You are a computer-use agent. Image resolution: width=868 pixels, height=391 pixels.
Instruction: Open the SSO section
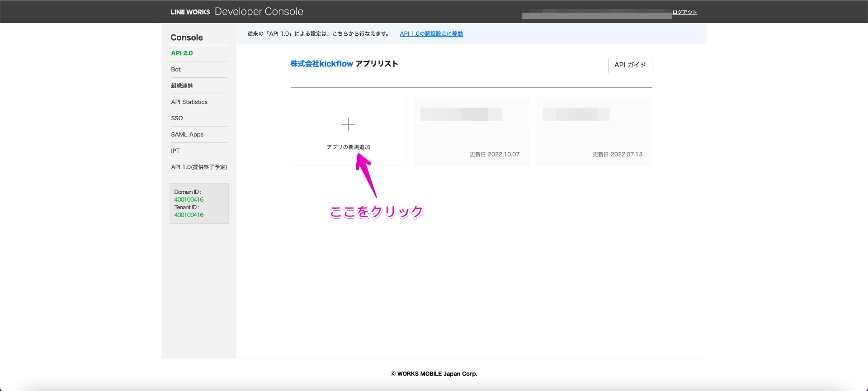click(177, 118)
